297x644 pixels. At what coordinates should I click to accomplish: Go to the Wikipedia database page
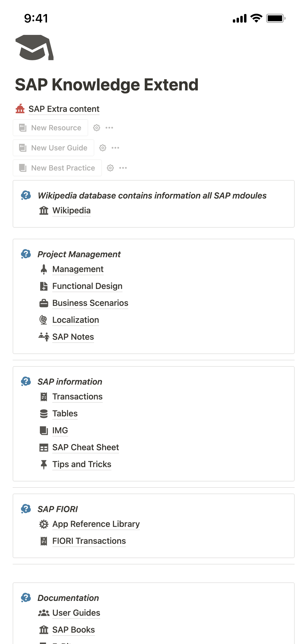pyautogui.click(x=71, y=210)
